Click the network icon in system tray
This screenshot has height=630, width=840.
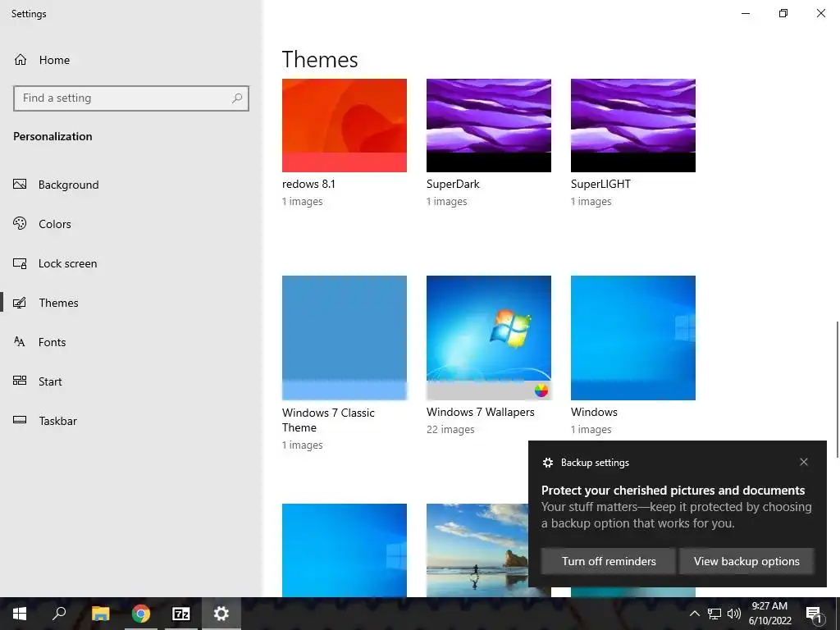pos(714,614)
